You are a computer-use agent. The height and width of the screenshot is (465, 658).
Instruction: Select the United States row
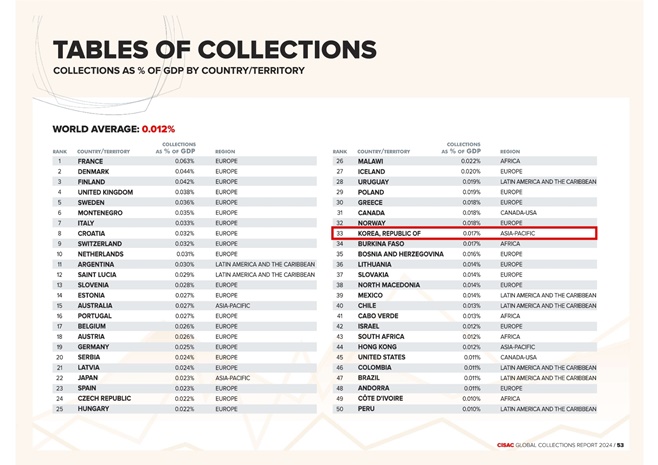[x=464, y=357]
